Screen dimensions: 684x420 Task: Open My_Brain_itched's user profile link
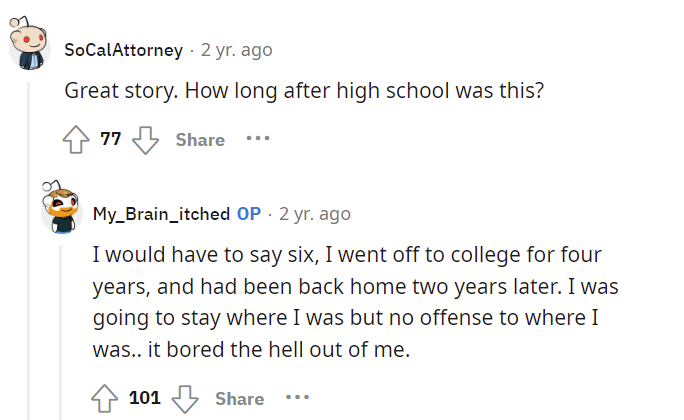click(161, 214)
